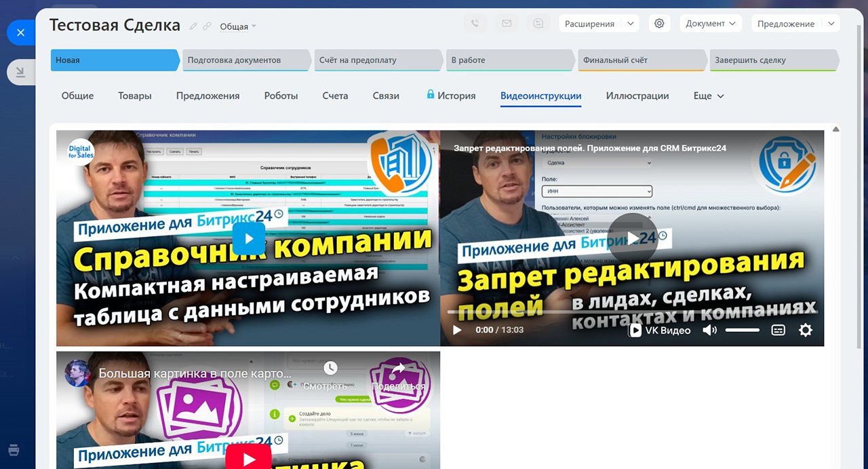Open the Документ dropdown
The image size is (868, 469).
(x=711, y=23)
